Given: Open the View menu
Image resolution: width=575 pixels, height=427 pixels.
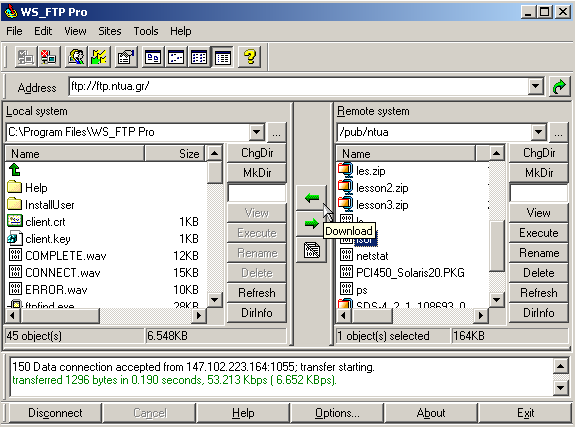Looking at the screenshot, I should click(75, 31).
